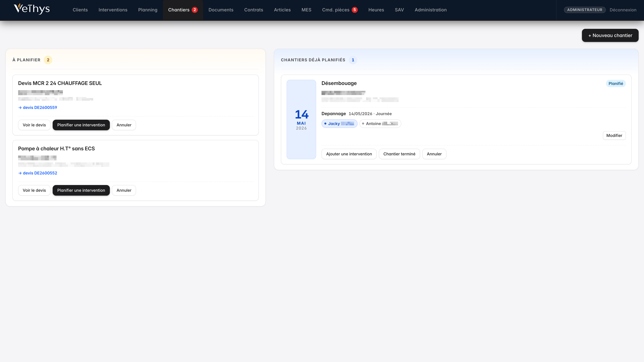Select the Antoine technician chip
The height and width of the screenshot is (362, 644).
coord(380,124)
